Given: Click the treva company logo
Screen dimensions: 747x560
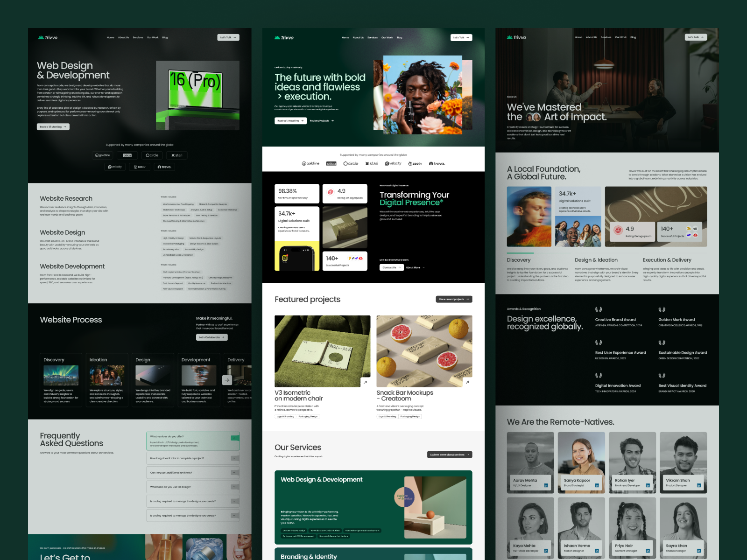Looking at the screenshot, I should pos(164,167).
